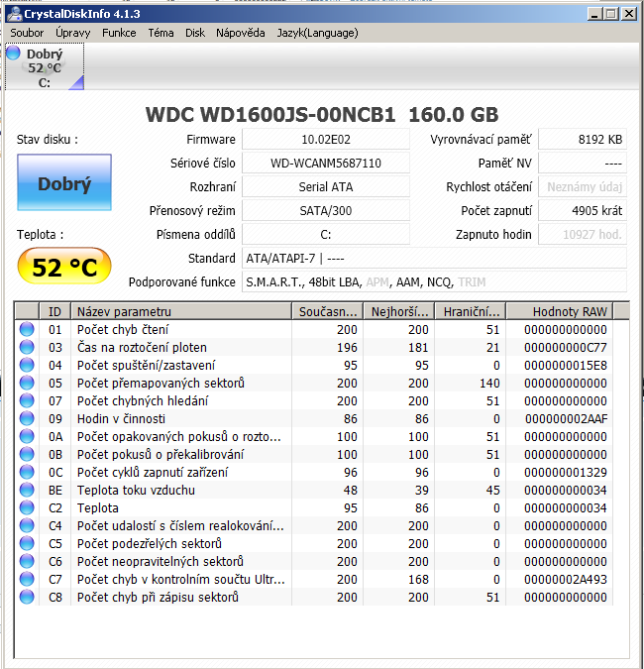Click the Rozhraní field Serial ATA

[x=326, y=187]
